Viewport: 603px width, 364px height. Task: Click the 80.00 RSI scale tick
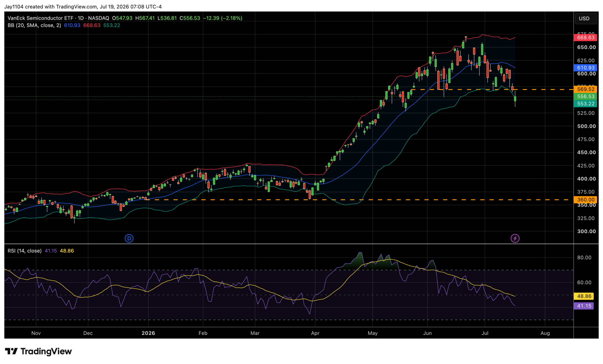pos(584,258)
